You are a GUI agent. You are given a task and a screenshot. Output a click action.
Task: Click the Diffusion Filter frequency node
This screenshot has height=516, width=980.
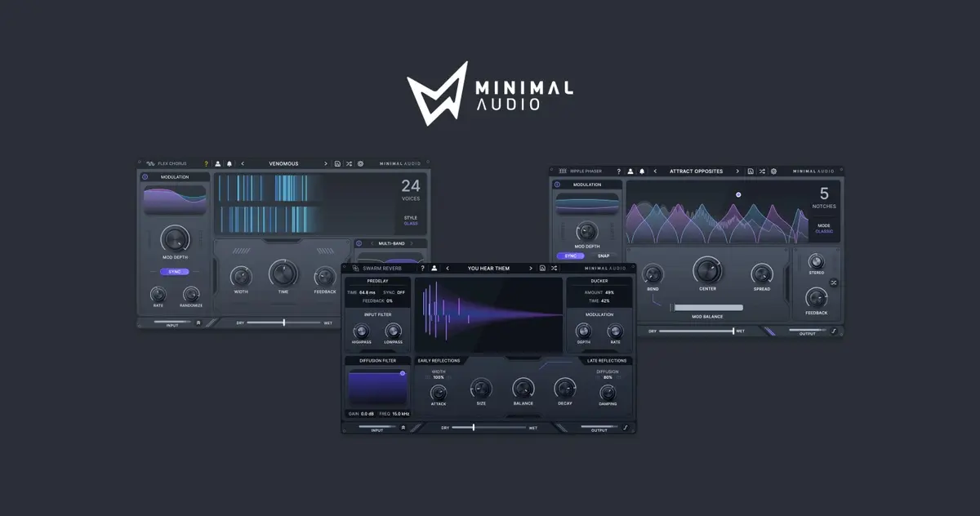point(403,373)
